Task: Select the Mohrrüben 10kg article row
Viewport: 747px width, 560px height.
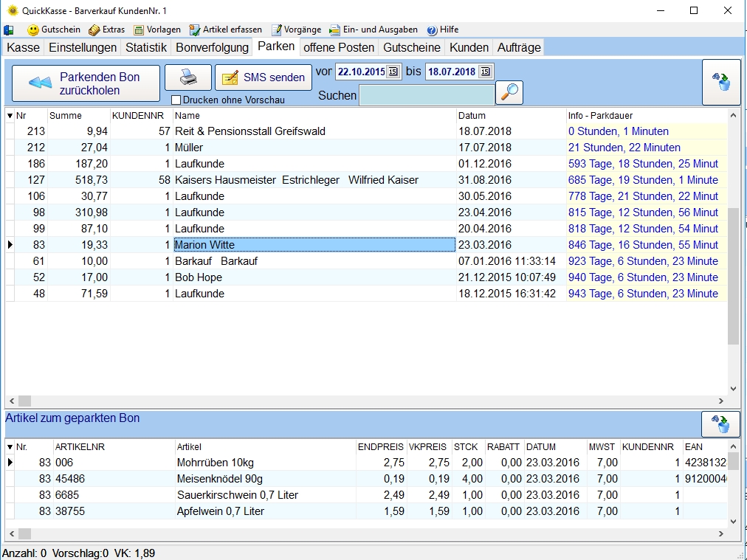Action: point(367,463)
